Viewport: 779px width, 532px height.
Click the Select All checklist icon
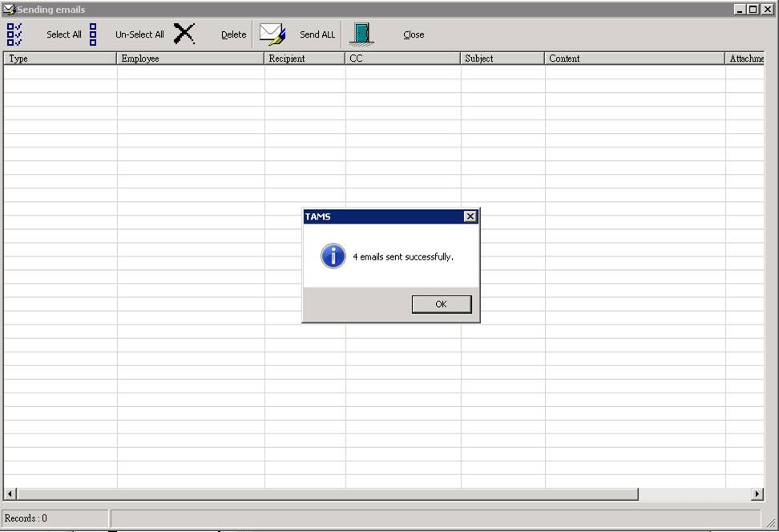click(14, 34)
